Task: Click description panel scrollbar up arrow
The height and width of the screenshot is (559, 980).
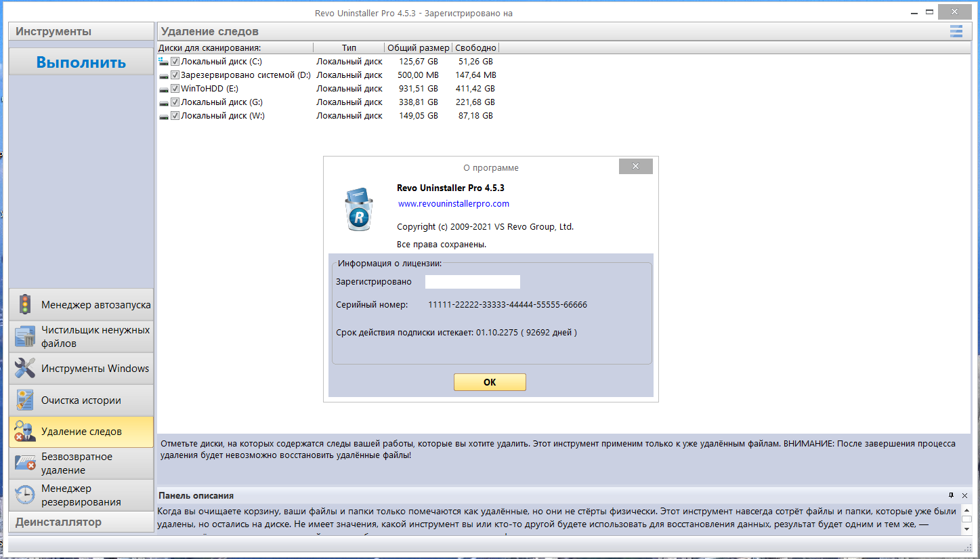Action: [x=965, y=510]
